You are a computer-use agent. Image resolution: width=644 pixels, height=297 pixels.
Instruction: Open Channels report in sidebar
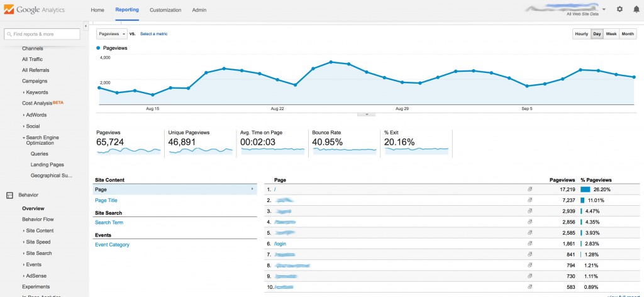point(33,48)
